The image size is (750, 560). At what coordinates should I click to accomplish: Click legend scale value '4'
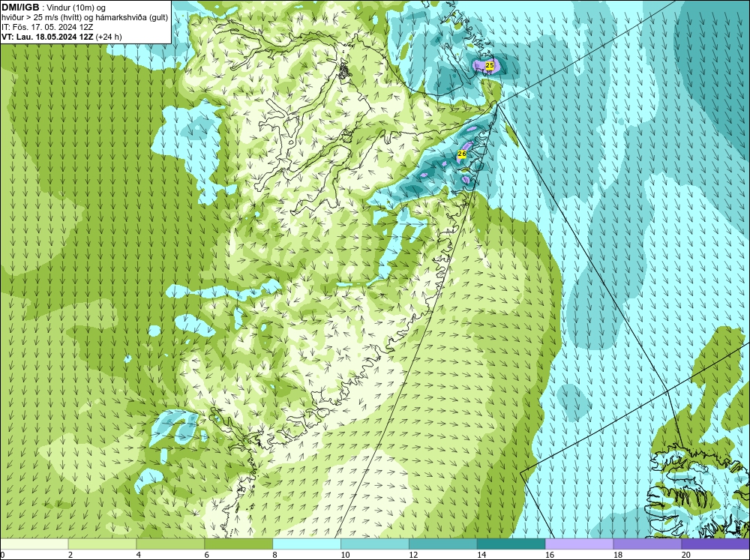pyautogui.click(x=139, y=555)
